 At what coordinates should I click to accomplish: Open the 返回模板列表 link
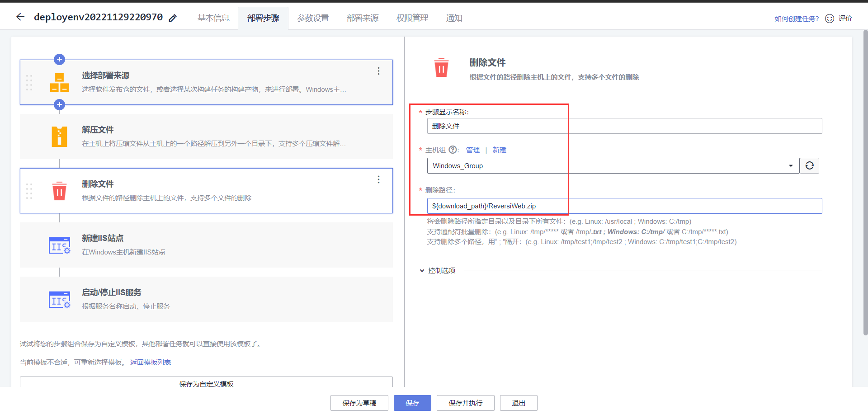point(150,362)
